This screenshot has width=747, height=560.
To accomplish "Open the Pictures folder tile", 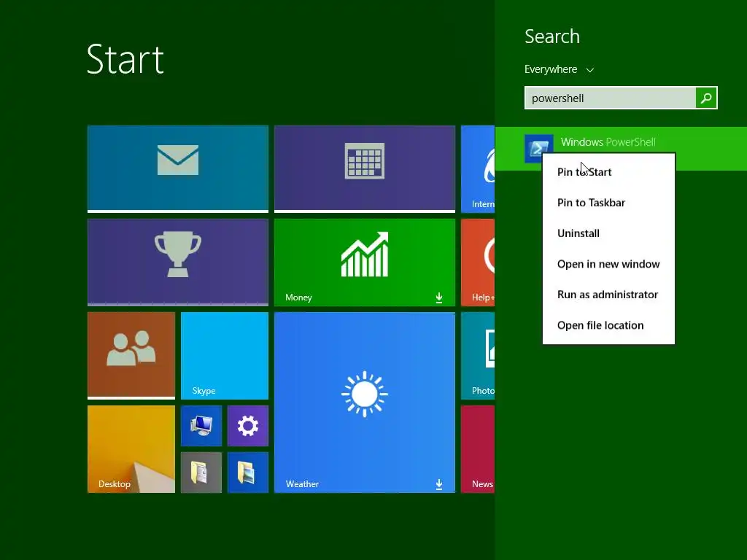I will (x=248, y=472).
